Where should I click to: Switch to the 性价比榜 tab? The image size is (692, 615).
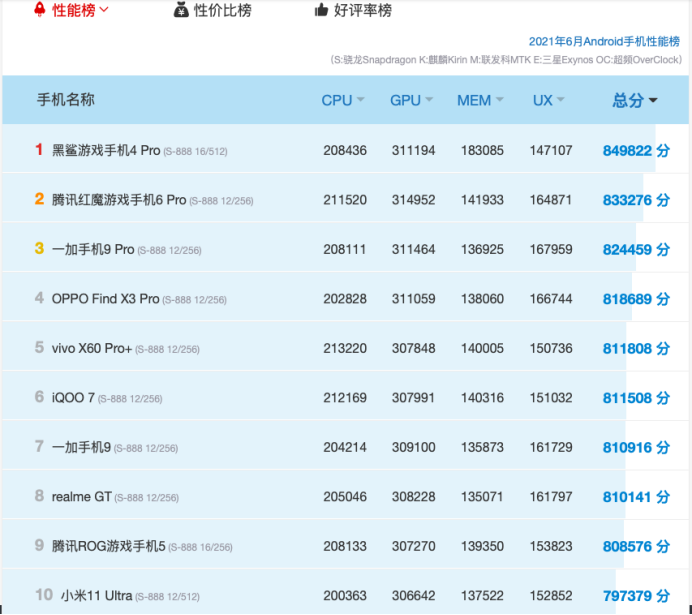click(223, 10)
